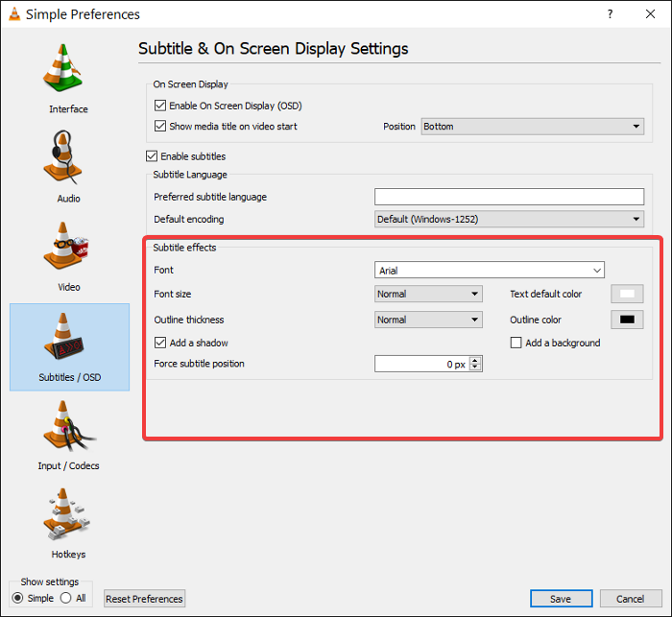Click the Save button

(x=562, y=599)
